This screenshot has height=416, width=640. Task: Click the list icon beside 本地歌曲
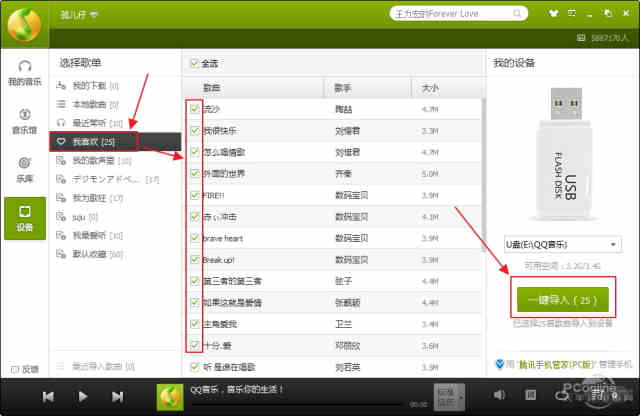(61, 104)
